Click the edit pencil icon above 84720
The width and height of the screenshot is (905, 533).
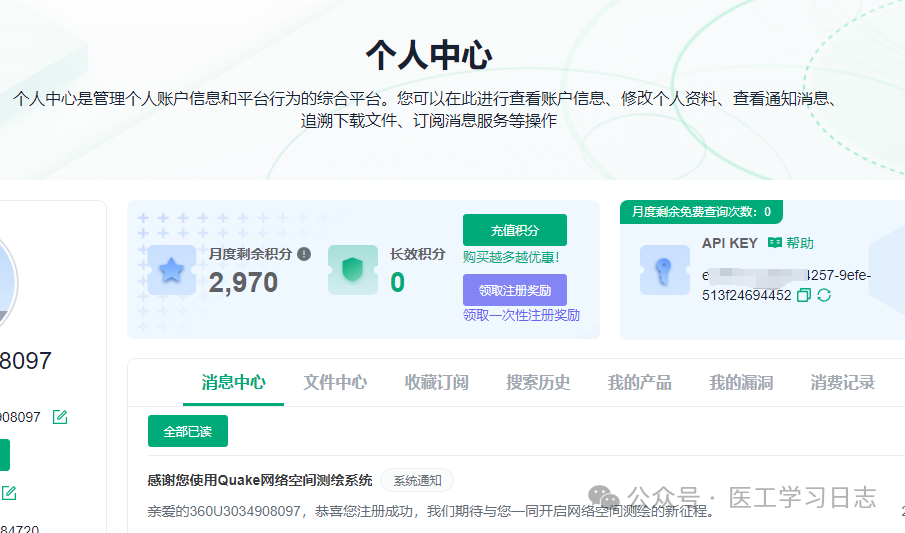click(x=9, y=493)
